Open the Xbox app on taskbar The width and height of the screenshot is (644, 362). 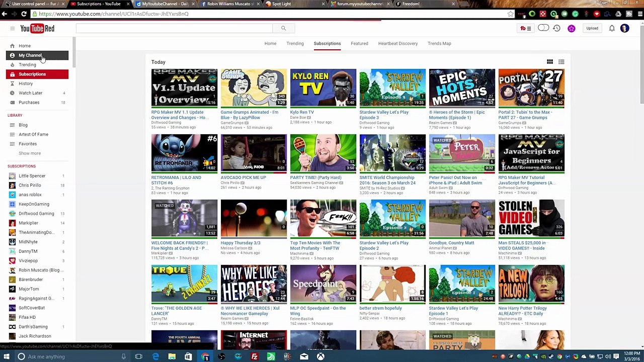coord(320,356)
